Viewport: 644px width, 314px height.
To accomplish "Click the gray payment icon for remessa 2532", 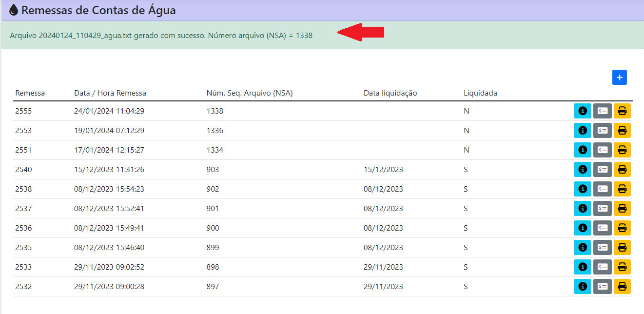I will point(603,287).
